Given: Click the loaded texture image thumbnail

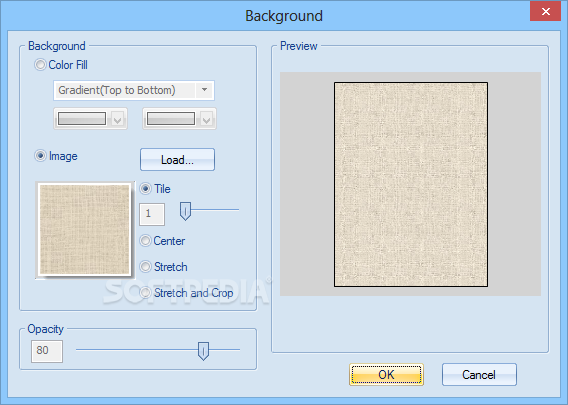Looking at the screenshot, I should click(x=85, y=230).
